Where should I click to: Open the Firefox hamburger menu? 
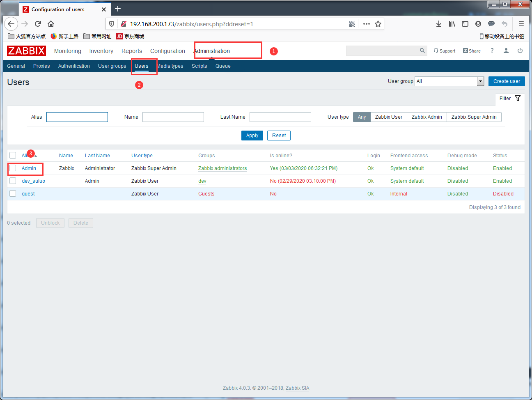521,24
